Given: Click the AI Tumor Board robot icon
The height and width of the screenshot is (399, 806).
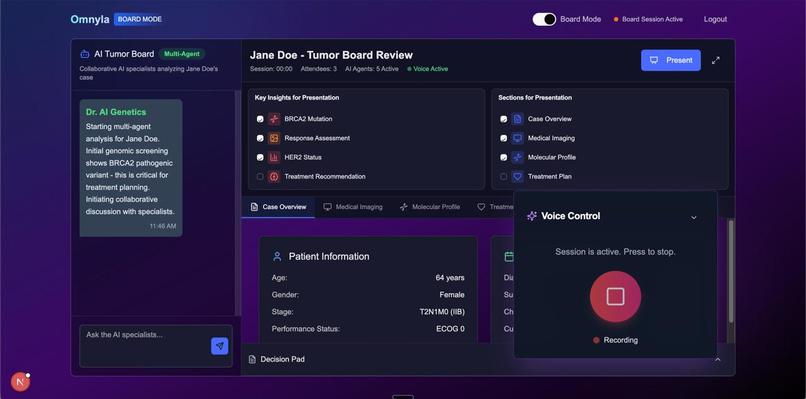Looking at the screenshot, I should [x=85, y=54].
